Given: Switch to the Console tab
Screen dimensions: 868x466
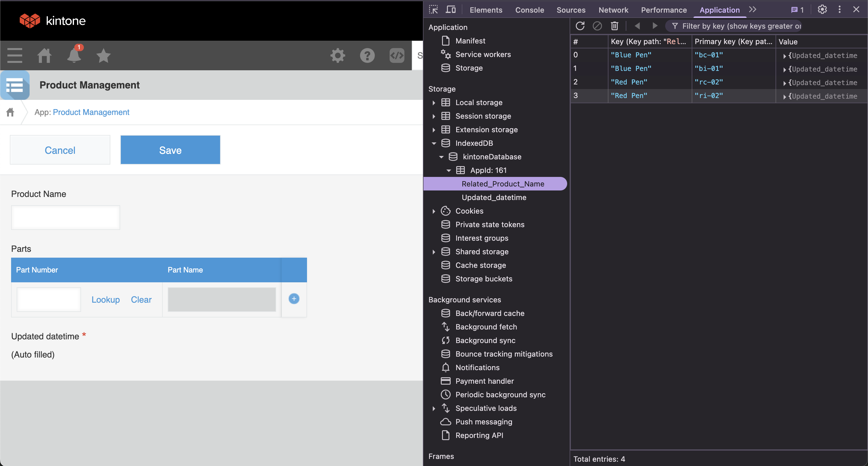Looking at the screenshot, I should point(529,10).
